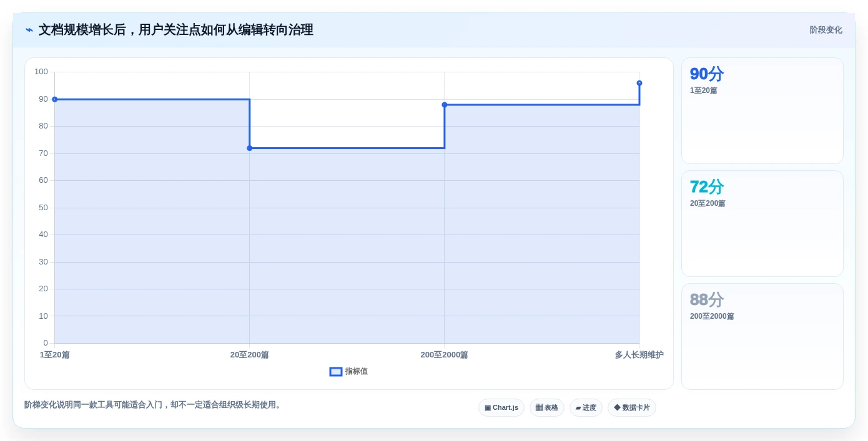Select the Chart.js tag chip
868x441 pixels.
[x=501, y=408]
